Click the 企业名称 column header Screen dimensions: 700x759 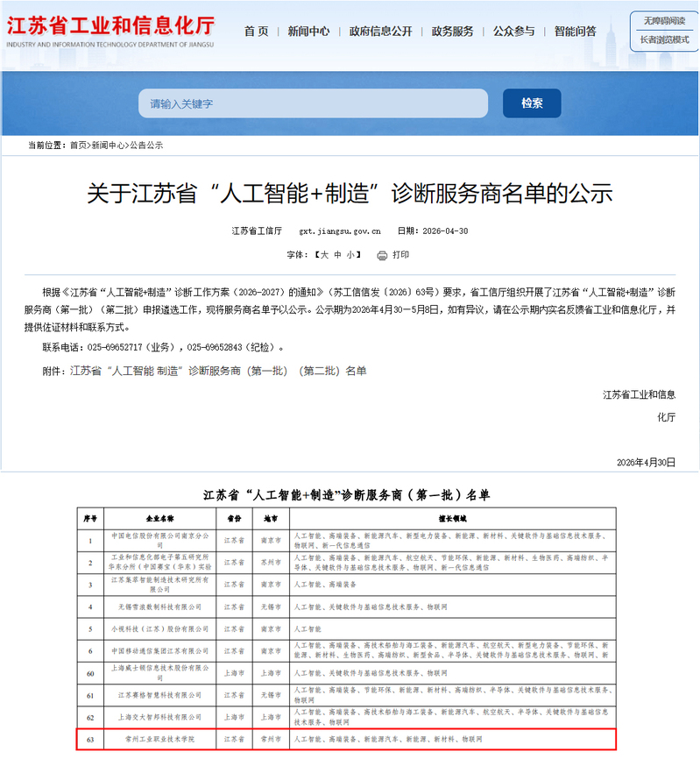click(159, 519)
